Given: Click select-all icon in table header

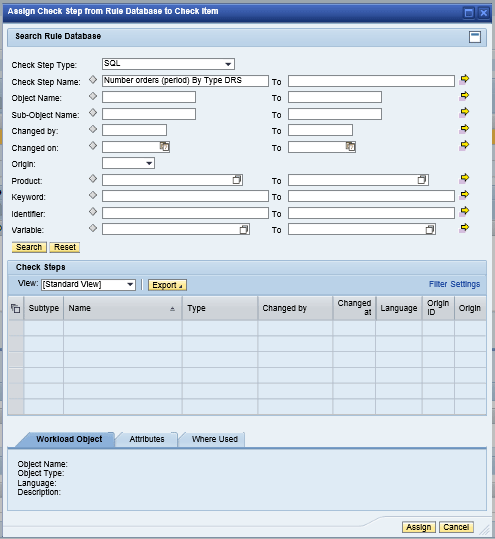Looking at the screenshot, I should (x=16, y=308).
